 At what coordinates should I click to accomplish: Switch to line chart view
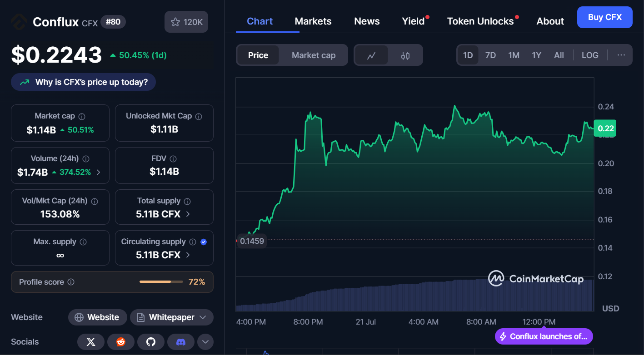pyautogui.click(x=371, y=55)
